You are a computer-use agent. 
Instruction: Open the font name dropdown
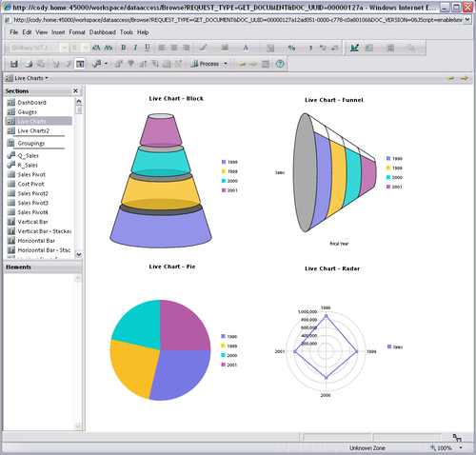coord(65,48)
